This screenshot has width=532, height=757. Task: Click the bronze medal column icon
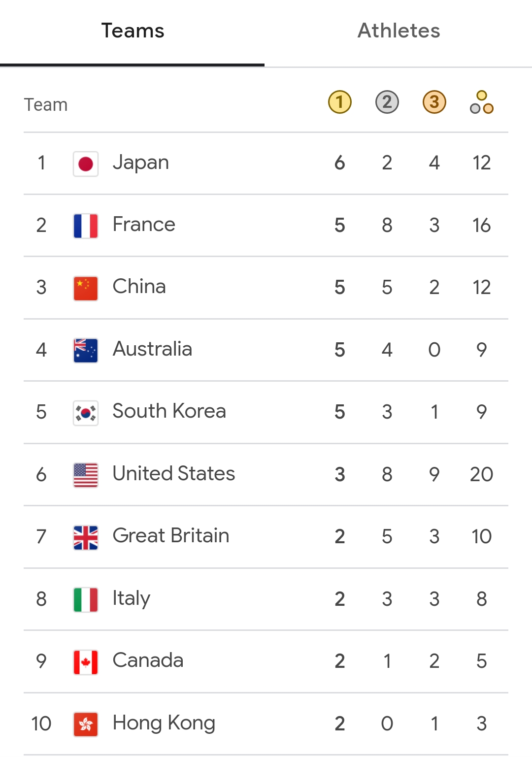point(434,102)
